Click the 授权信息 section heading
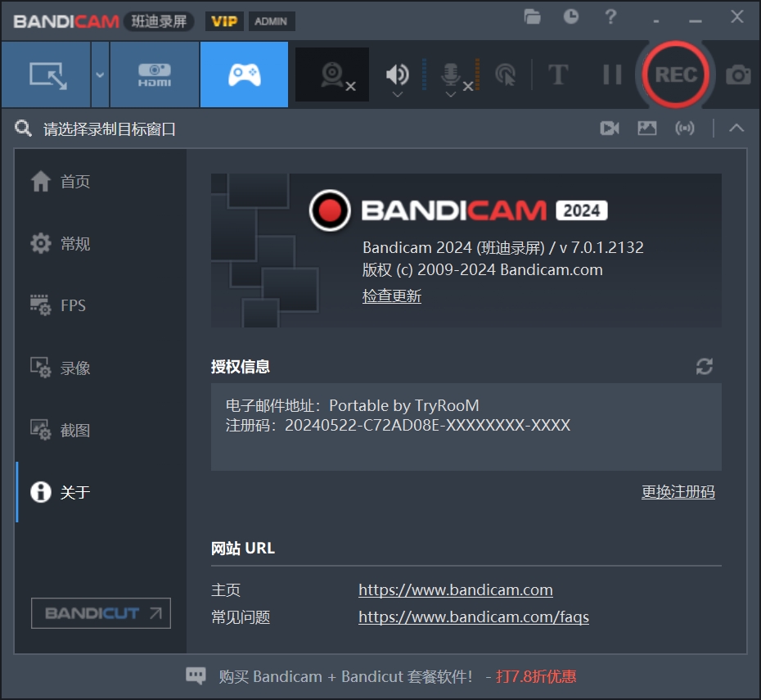The image size is (761, 700). pos(241,367)
